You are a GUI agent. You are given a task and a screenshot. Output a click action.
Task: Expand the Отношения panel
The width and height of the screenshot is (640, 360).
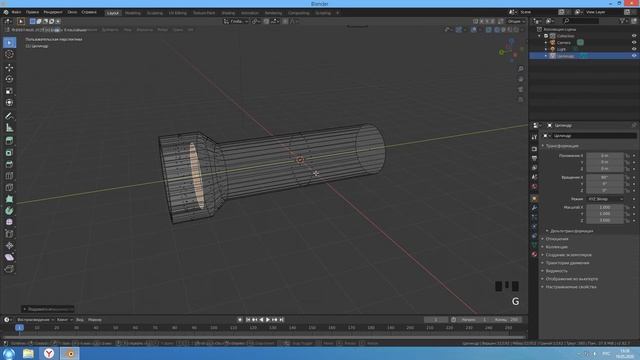pyautogui.click(x=557, y=239)
